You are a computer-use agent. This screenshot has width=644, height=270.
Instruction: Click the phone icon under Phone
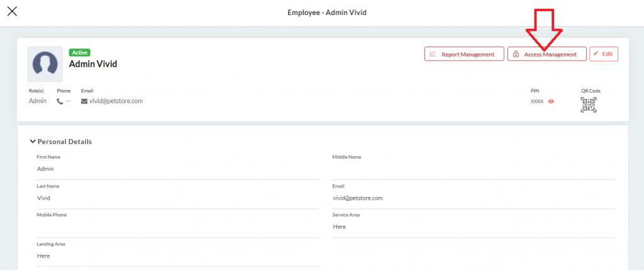coord(60,101)
